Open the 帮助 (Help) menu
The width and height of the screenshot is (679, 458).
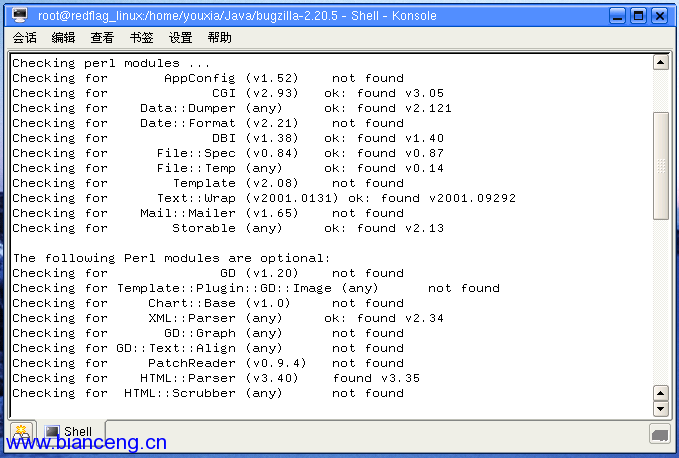pos(220,38)
